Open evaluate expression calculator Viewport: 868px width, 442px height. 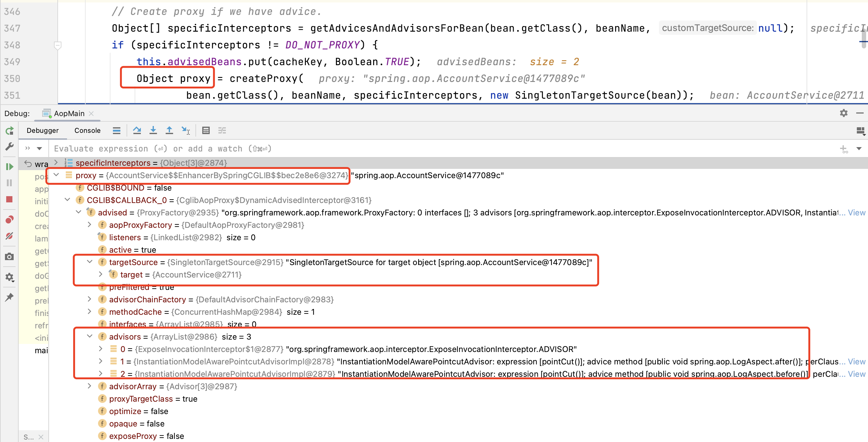tap(206, 130)
